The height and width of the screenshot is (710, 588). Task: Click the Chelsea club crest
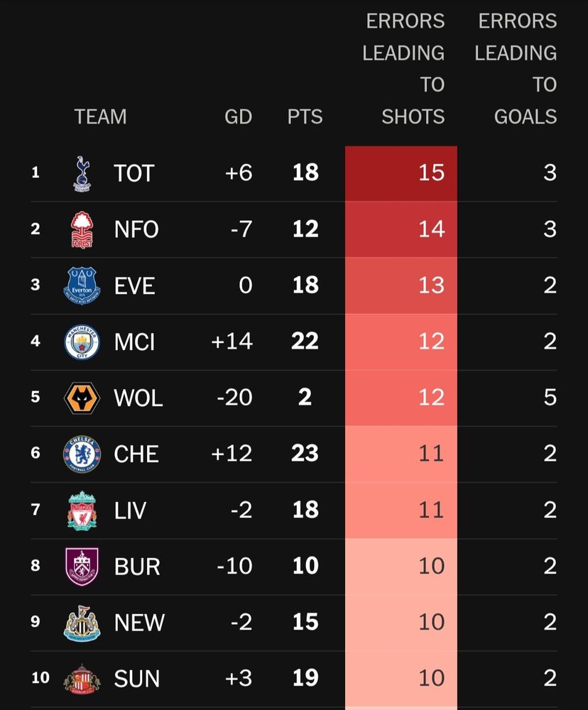coord(82,454)
